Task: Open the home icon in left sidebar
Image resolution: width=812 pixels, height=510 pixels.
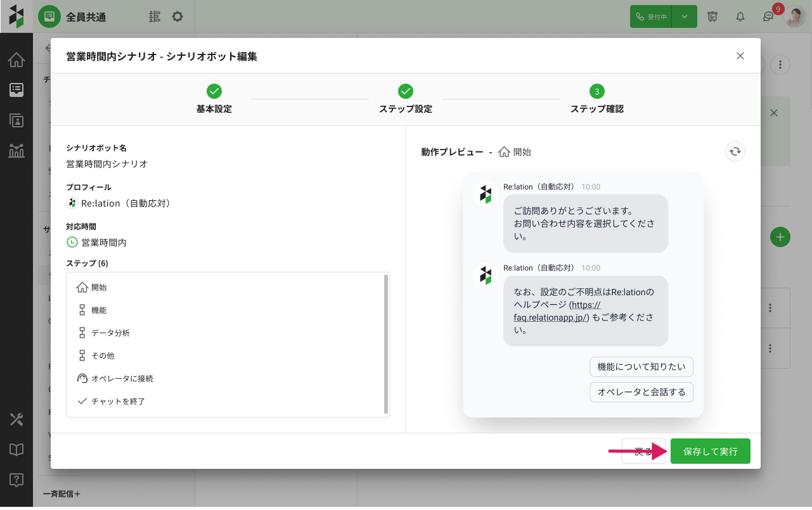Action: coord(16,60)
